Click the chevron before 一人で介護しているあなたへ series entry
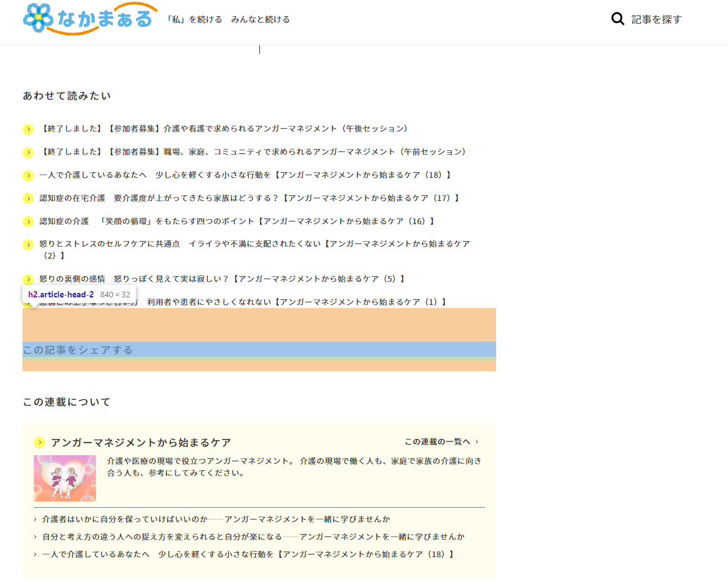 [x=34, y=554]
